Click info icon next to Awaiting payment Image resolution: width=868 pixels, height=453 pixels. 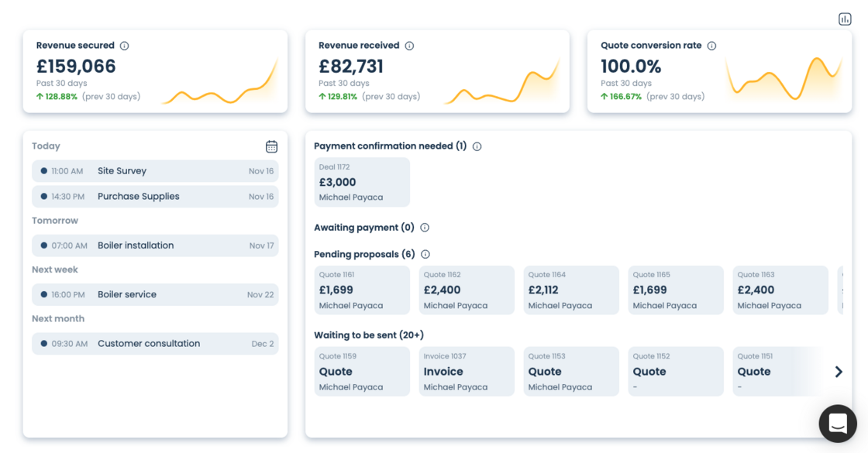pyautogui.click(x=424, y=228)
